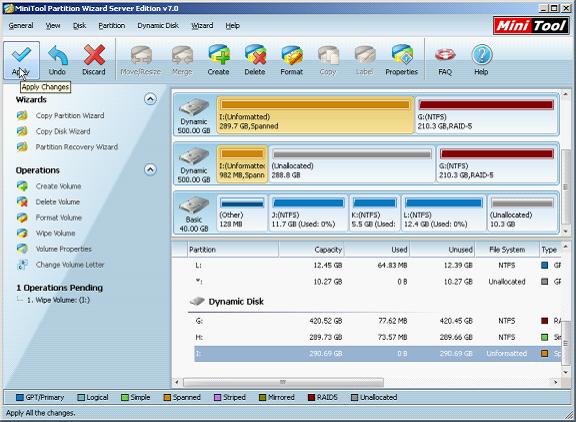Start Partition Recovery Wizard
The image size is (576, 422).
(x=77, y=147)
